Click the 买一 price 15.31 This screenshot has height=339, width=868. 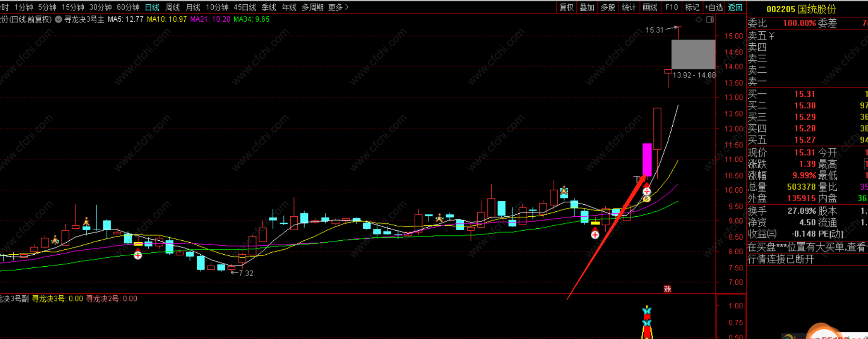tap(805, 94)
